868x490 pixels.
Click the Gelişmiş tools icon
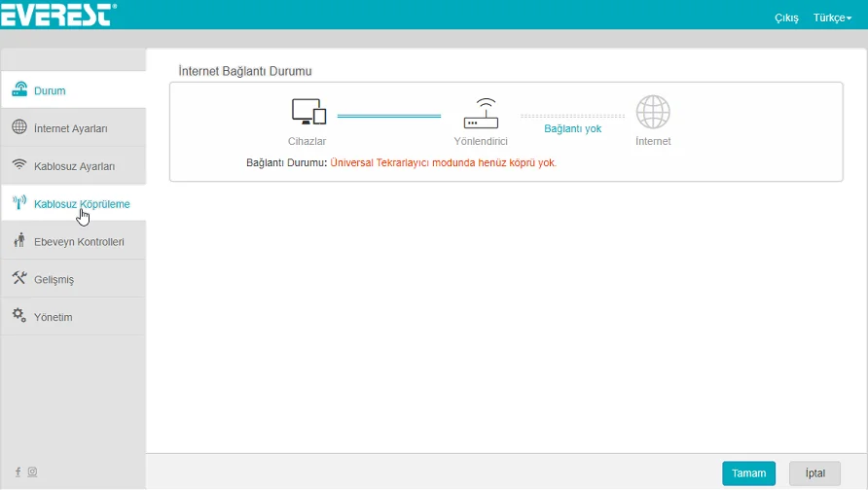[19, 279]
